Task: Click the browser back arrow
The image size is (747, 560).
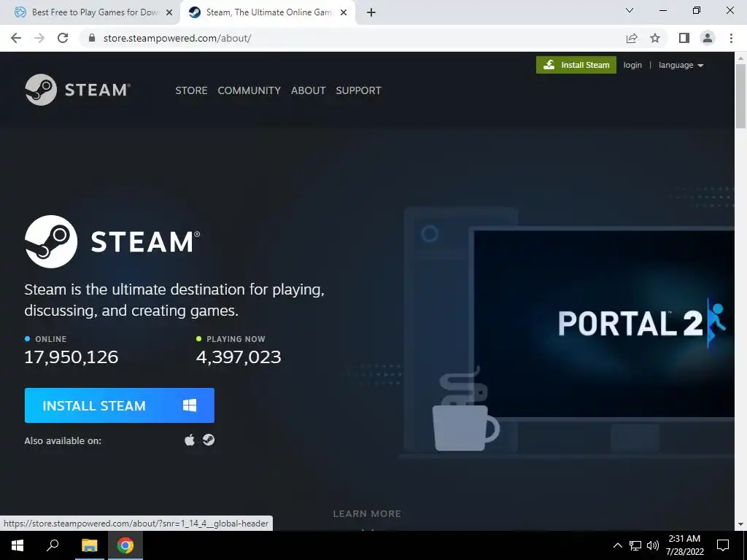Action: click(16, 38)
